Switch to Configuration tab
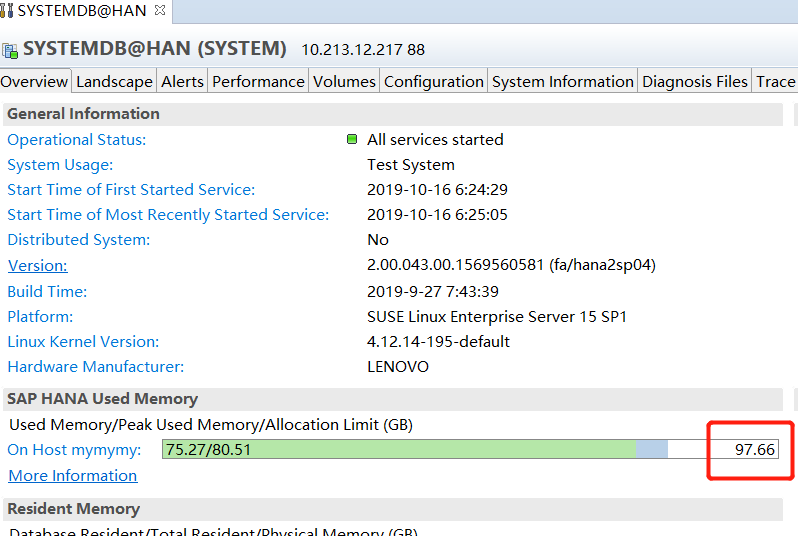 [x=434, y=81]
